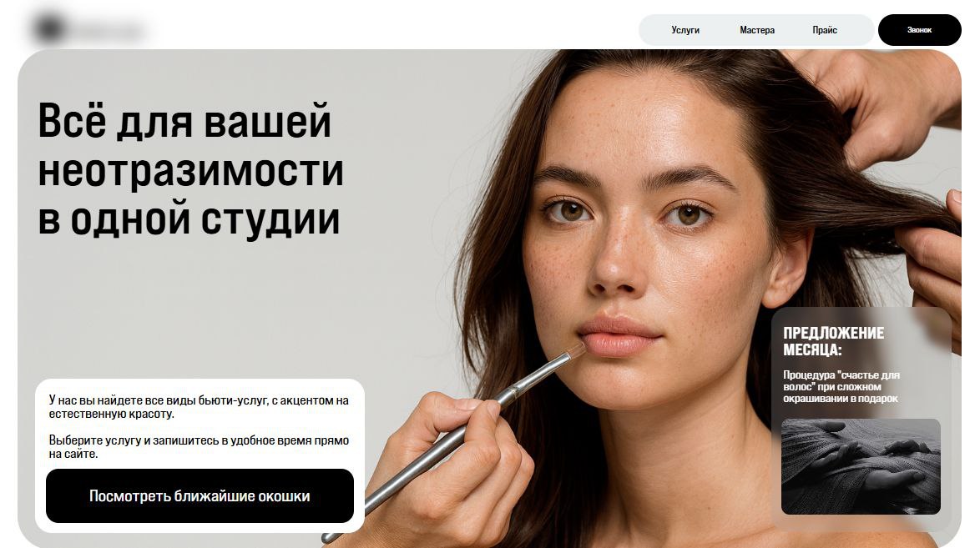Open the Услуги menu item
This screenshot has height=548, width=980.
685,30
